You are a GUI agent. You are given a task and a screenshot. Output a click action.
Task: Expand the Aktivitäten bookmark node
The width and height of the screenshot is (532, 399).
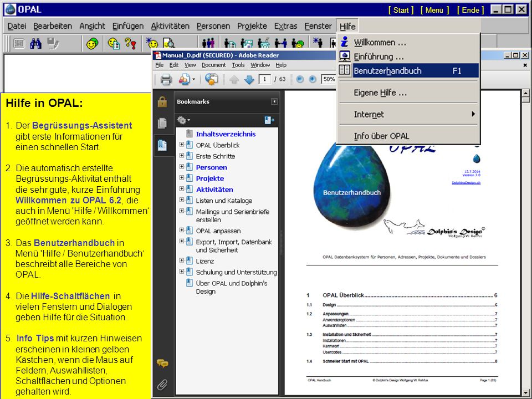[182, 188]
